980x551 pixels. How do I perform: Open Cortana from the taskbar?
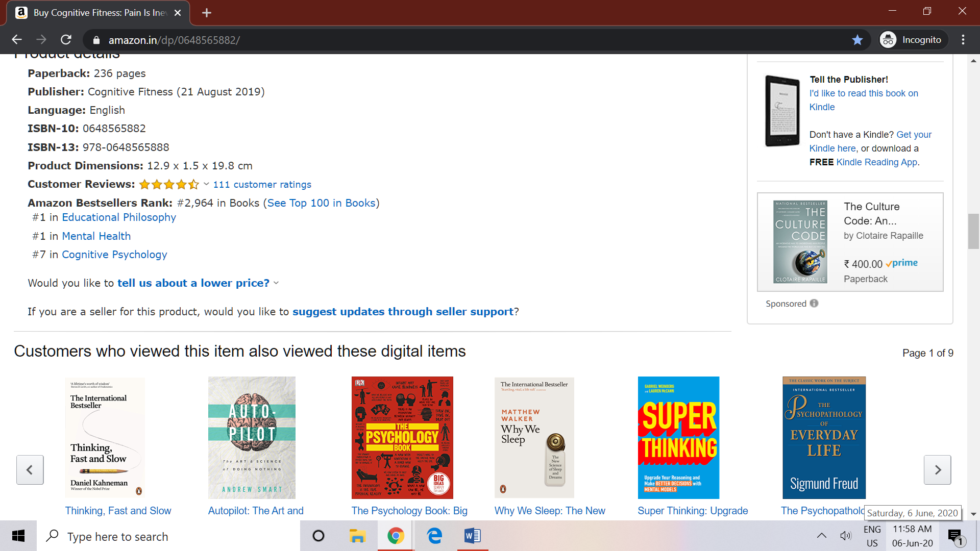pyautogui.click(x=318, y=536)
